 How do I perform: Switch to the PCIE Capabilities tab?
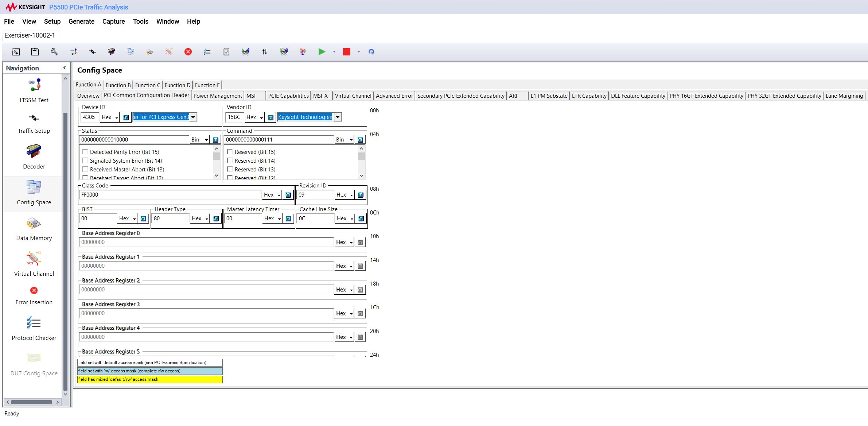[288, 96]
